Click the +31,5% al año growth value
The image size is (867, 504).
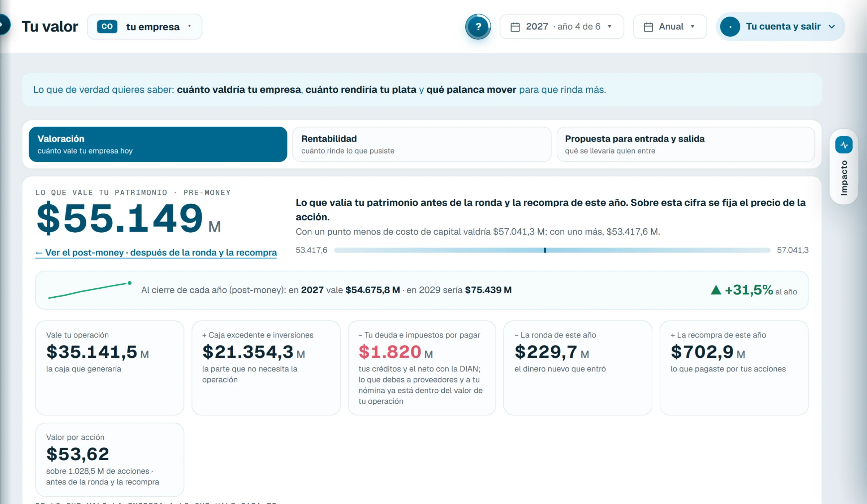tap(760, 290)
